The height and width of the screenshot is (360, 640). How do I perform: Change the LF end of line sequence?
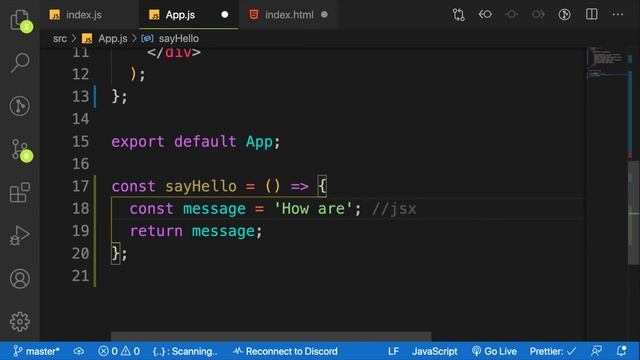(x=393, y=351)
